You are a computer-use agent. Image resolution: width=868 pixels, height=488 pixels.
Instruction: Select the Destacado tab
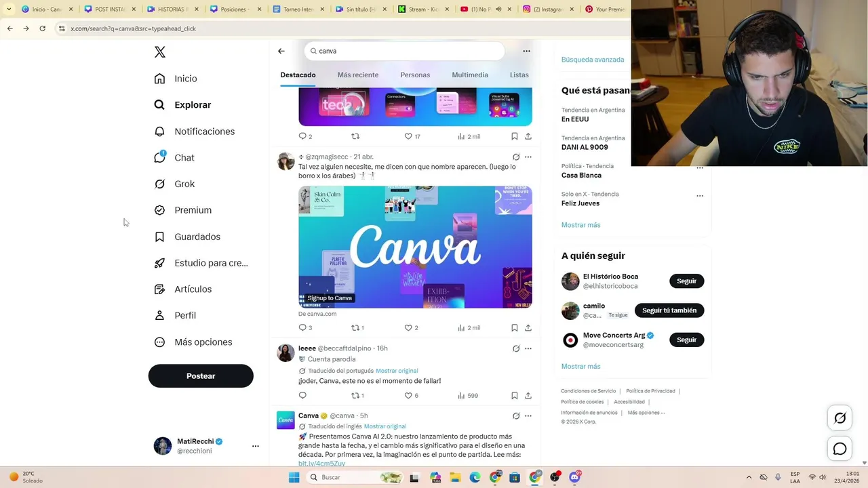click(x=298, y=75)
